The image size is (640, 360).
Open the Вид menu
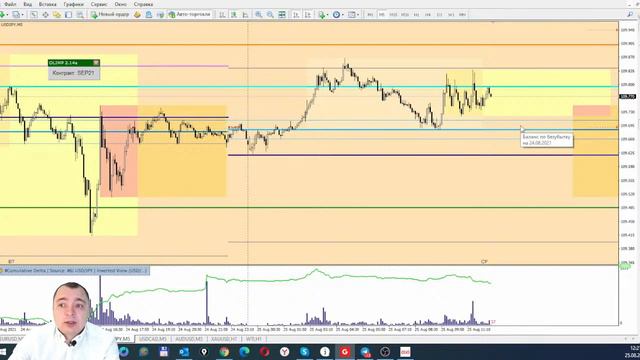pos(28,4)
